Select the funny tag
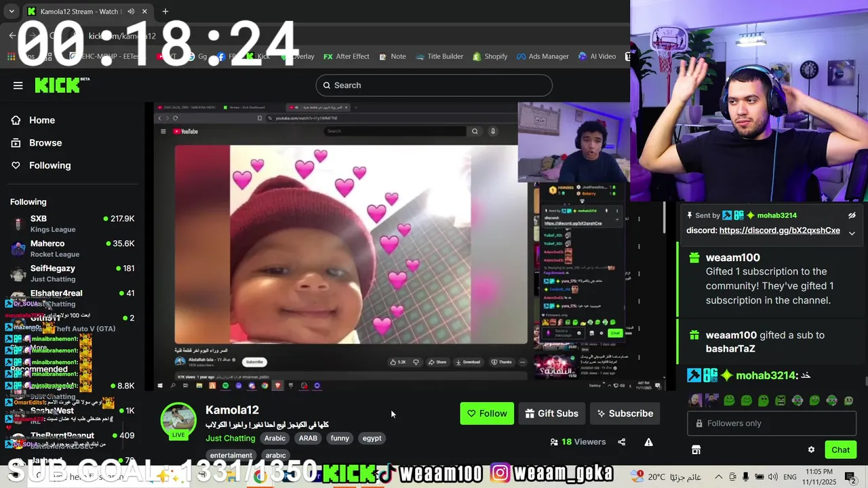 [340, 439]
